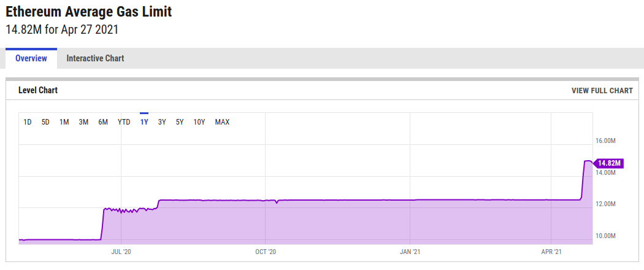Click the Level Chart heading

tap(38, 90)
